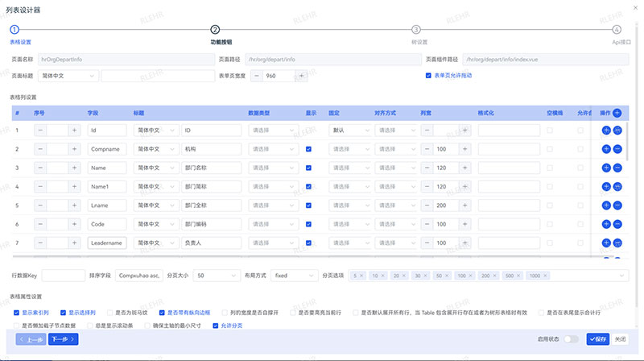Delete the Leadername field row
644x361 pixels.
coord(617,243)
